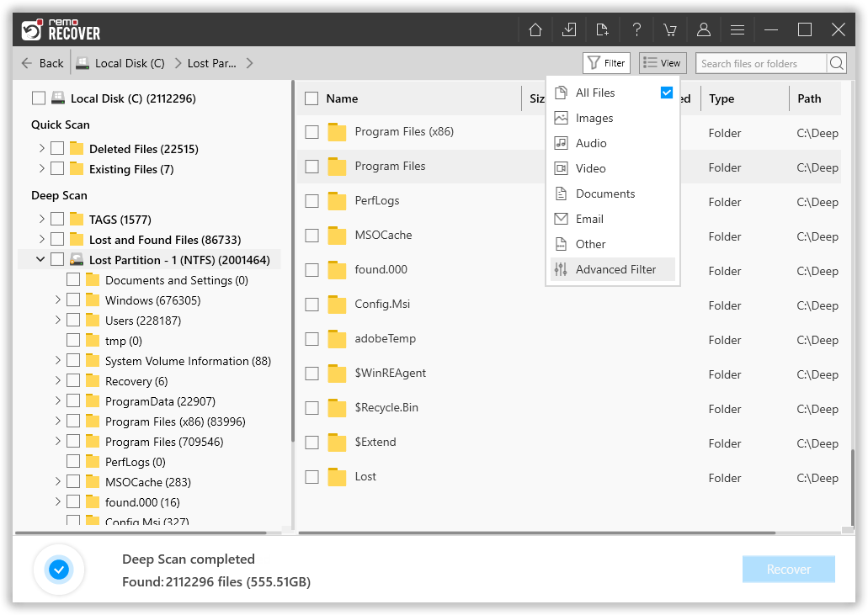Click the $Recycle.Bin folder icon in list
The width and height of the screenshot is (868, 615).
337,408
